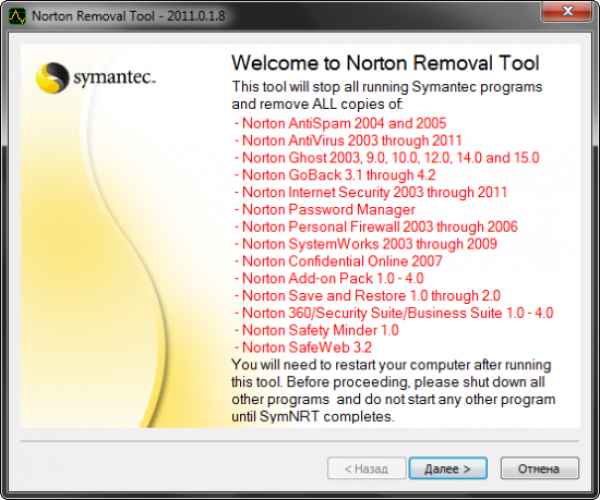Select the "Norton GoBack 3.1 through 4.2" line
This screenshot has width=600, height=500.
pyautogui.click(x=334, y=175)
